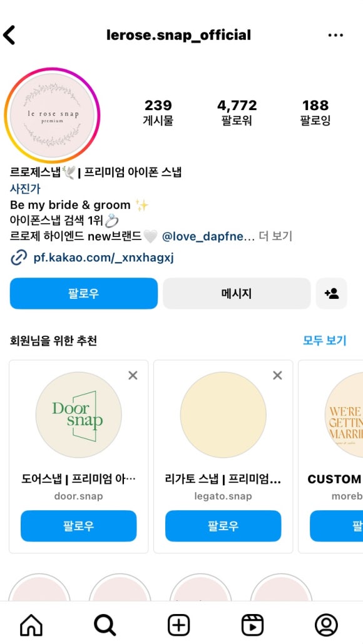
Task: Click the 메시지 button
Action: point(237,294)
